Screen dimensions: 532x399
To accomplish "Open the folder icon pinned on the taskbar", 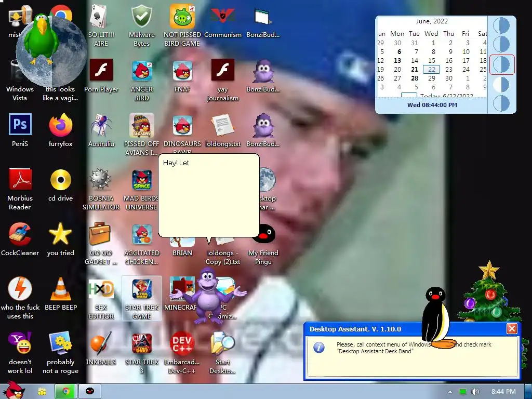I will click(42, 392).
